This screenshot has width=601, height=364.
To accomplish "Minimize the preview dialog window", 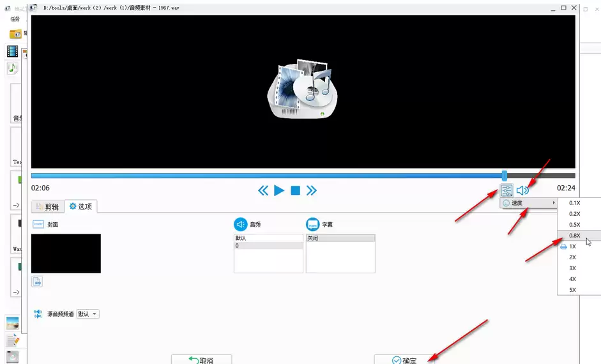I will click(x=553, y=9).
